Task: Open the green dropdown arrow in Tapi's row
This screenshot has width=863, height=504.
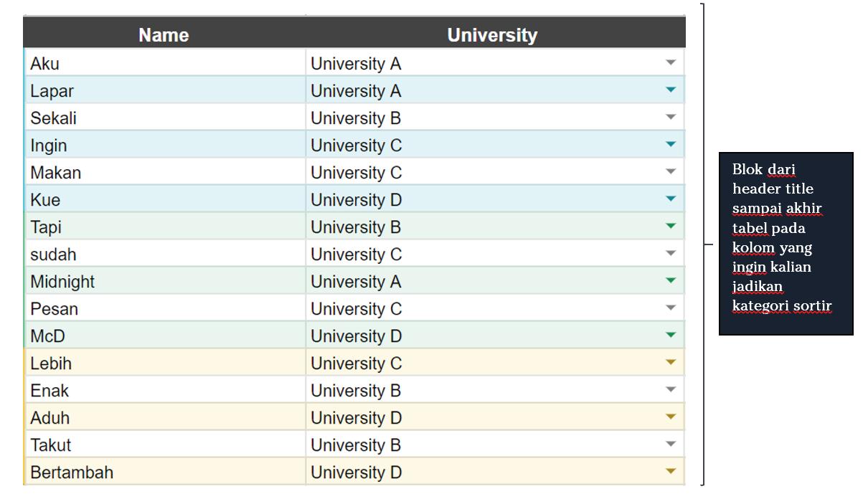Action: pos(671,227)
